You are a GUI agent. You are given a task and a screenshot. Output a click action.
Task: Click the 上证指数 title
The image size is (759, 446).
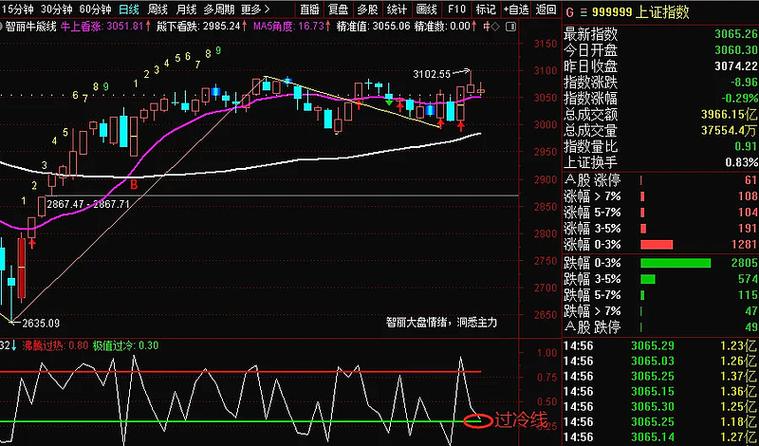pyautogui.click(x=663, y=12)
